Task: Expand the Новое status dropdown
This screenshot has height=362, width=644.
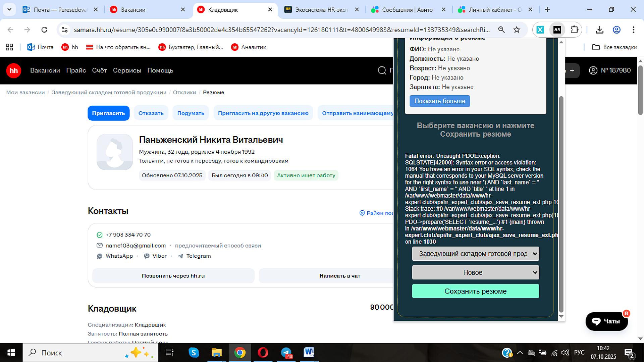Action: (475, 272)
